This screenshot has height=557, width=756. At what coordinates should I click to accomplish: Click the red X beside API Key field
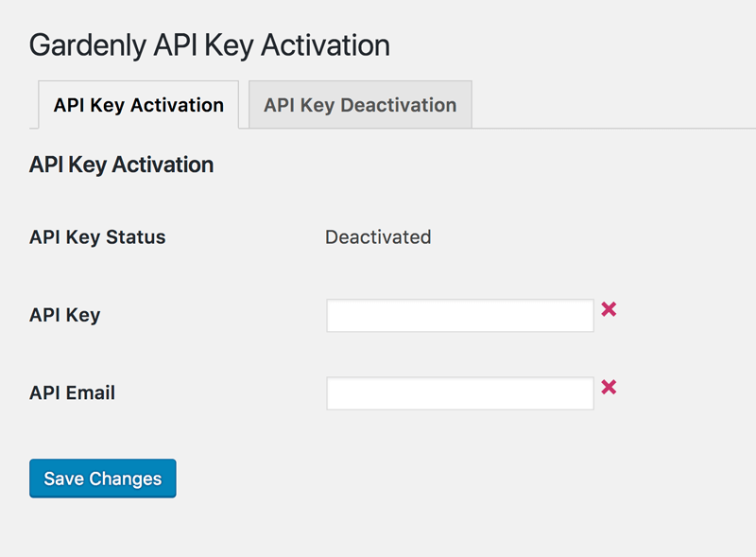(x=609, y=309)
